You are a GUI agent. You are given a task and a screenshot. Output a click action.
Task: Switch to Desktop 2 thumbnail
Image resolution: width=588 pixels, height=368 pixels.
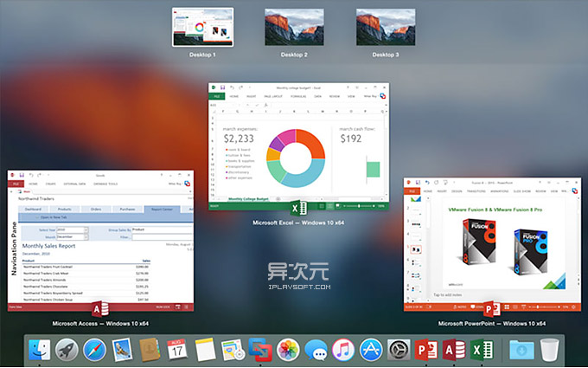click(294, 27)
